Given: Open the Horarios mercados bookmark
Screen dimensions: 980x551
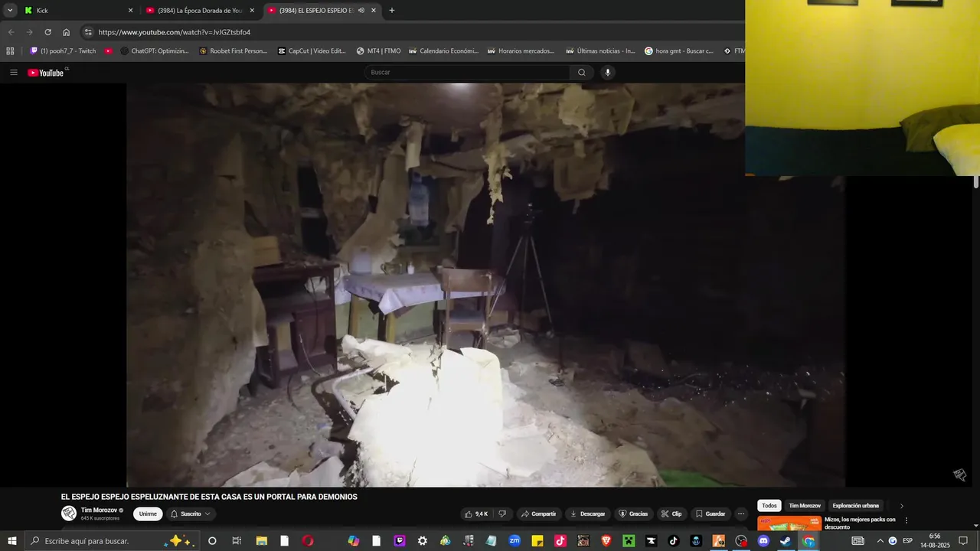Looking at the screenshot, I should (x=521, y=51).
